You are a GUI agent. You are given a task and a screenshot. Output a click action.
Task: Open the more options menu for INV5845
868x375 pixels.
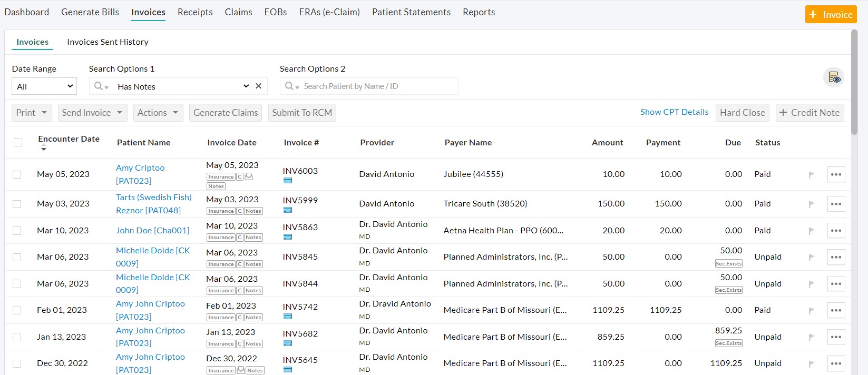tap(836, 257)
